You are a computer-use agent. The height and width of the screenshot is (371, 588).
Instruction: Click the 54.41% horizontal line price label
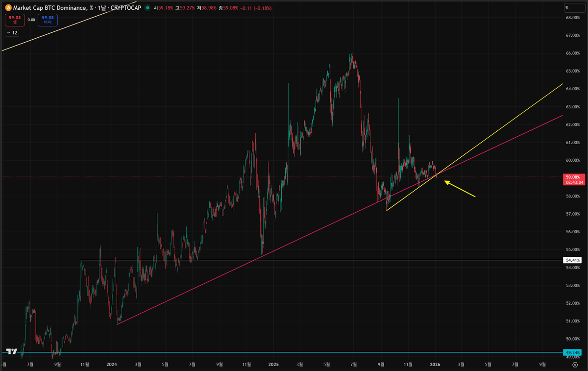pos(572,260)
